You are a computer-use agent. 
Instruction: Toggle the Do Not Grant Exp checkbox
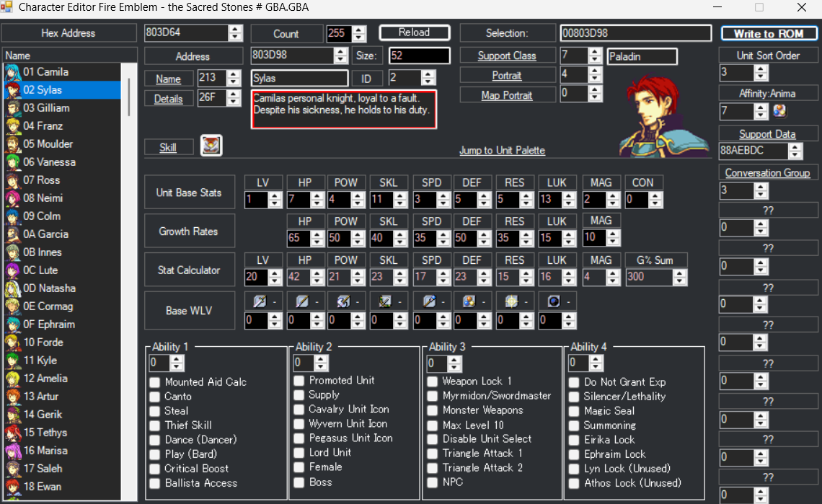(x=574, y=382)
